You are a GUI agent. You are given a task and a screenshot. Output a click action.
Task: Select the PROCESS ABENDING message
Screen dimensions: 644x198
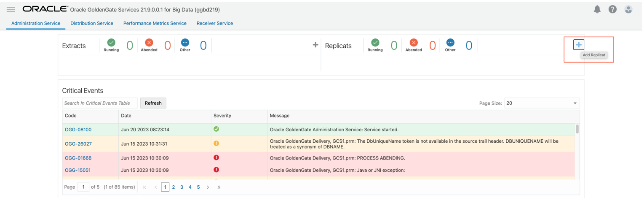pyautogui.click(x=337, y=158)
